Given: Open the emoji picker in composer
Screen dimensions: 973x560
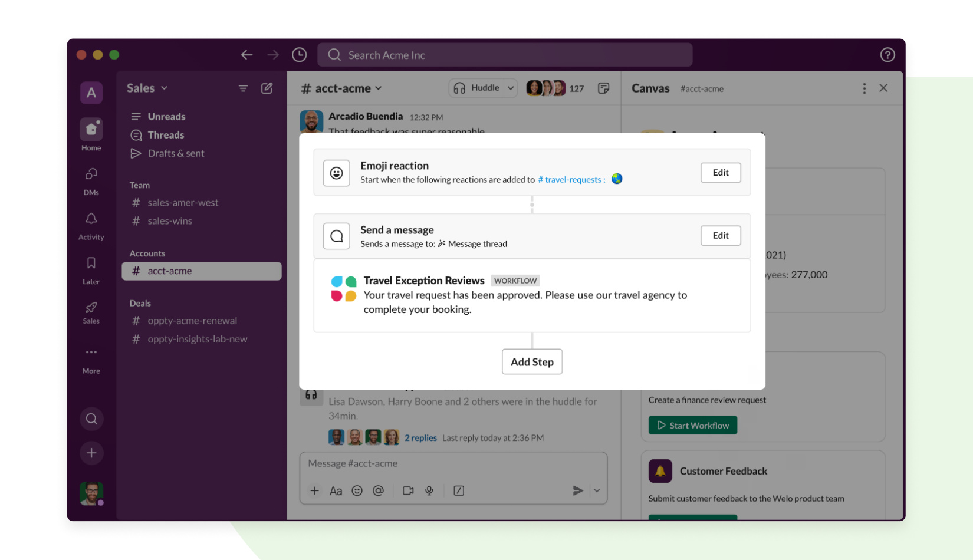Looking at the screenshot, I should tap(357, 491).
